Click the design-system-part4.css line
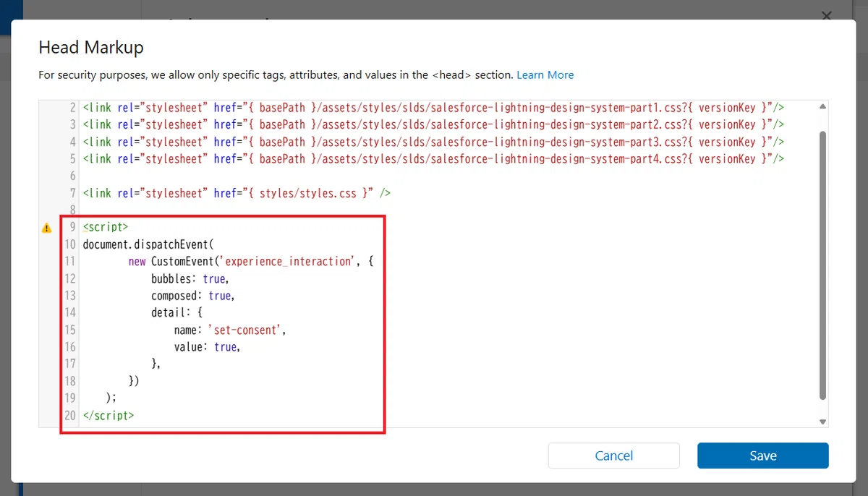868x496 pixels. coord(433,158)
